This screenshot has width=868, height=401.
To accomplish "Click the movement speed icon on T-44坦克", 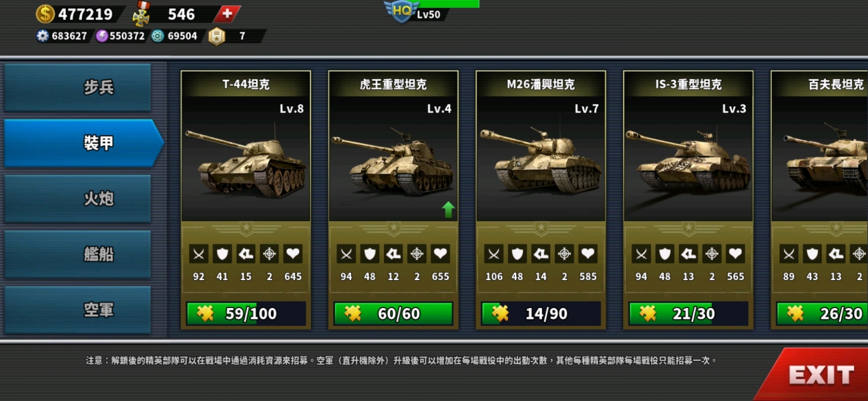I will (246, 254).
